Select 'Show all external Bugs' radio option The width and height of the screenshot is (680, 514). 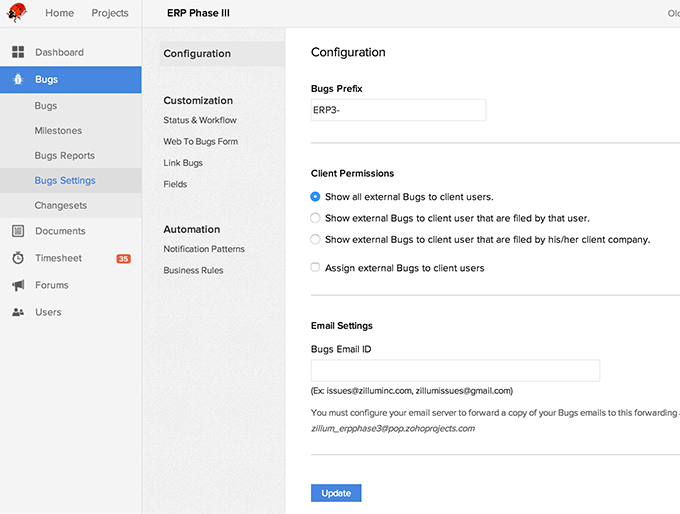click(316, 197)
